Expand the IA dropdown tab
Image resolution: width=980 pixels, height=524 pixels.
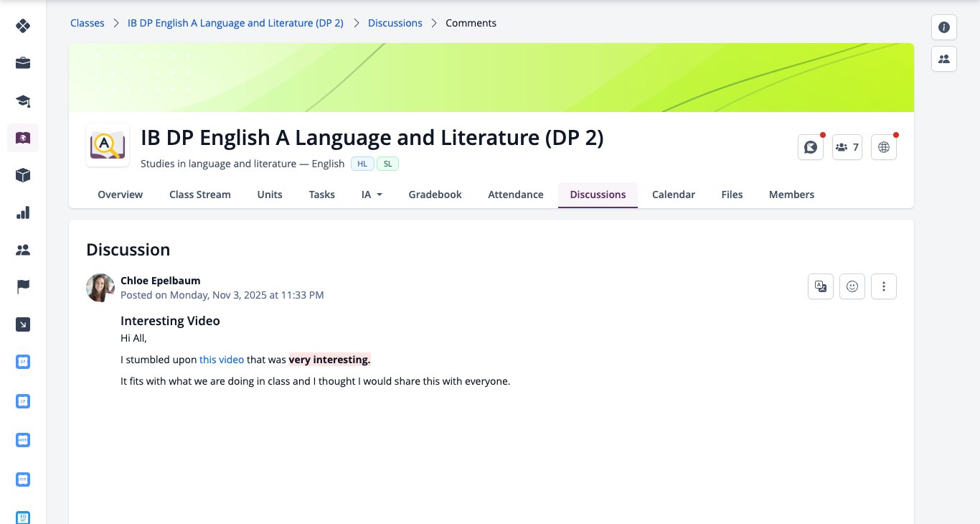tap(372, 195)
